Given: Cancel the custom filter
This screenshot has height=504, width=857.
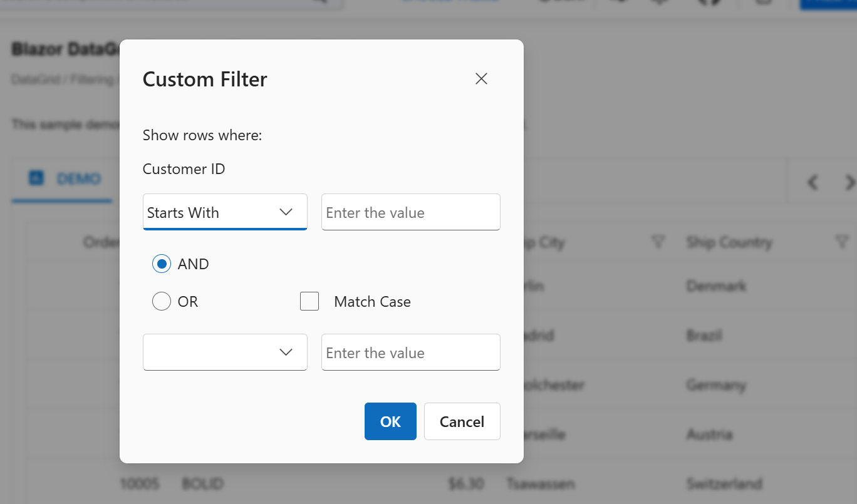Looking at the screenshot, I should point(462,421).
